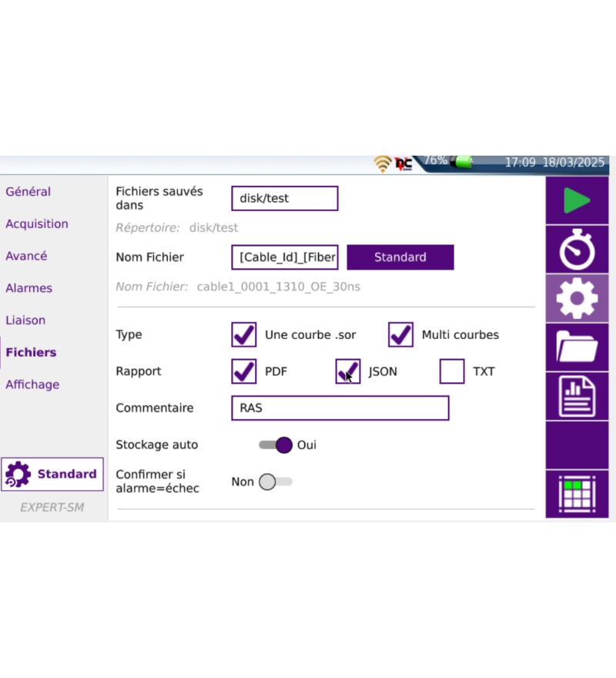Click the stopwatch timer icon
Image resolution: width=616 pixels, height=678 pixels.
(x=576, y=250)
